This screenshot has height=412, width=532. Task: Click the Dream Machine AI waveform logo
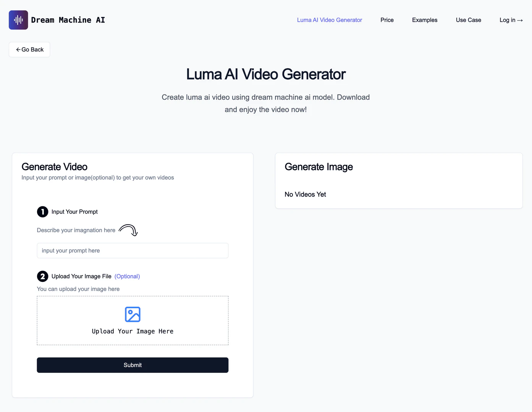point(18,20)
